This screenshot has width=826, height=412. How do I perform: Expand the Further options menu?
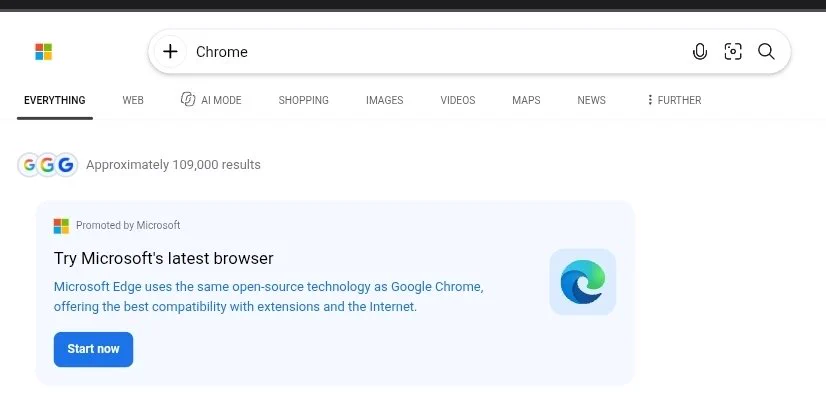coord(674,100)
